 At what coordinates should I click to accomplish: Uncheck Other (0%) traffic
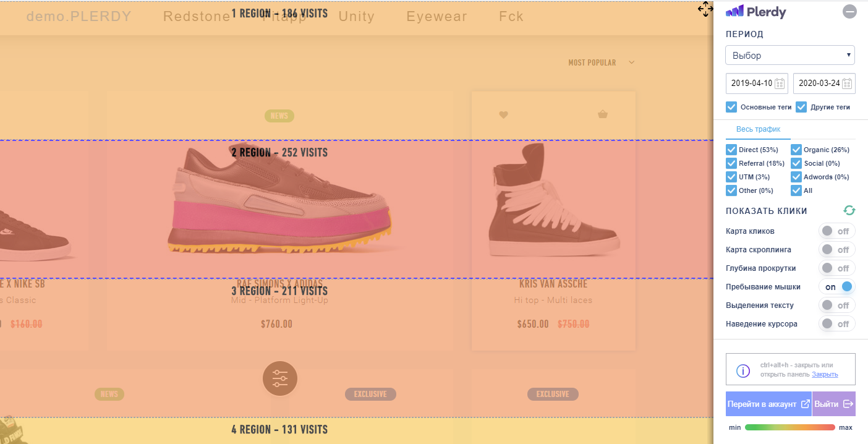coord(731,190)
